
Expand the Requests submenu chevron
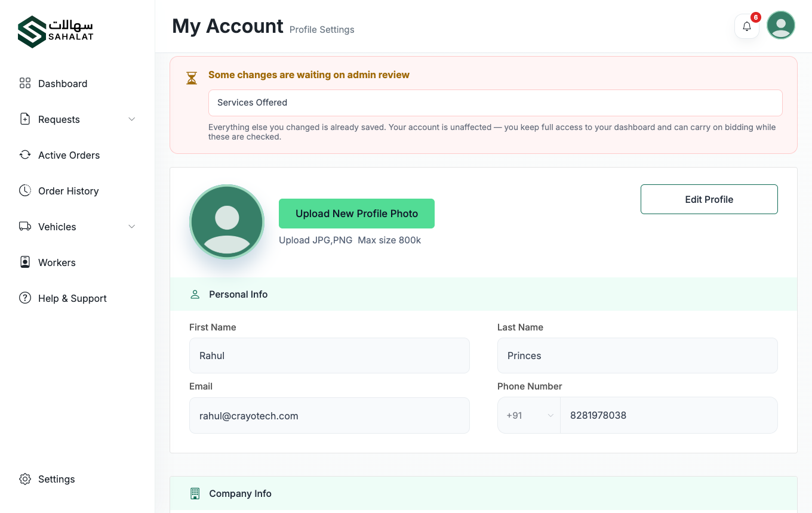coord(132,119)
